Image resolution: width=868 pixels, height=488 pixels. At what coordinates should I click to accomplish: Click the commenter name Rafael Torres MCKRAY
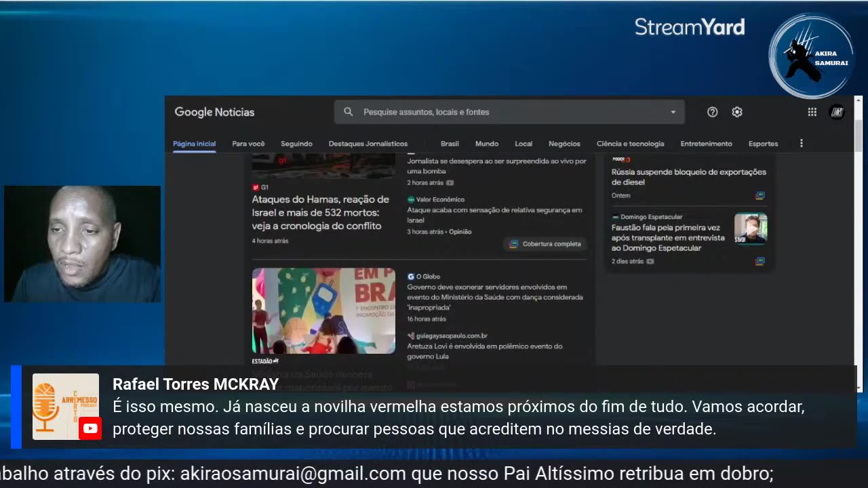tap(195, 384)
